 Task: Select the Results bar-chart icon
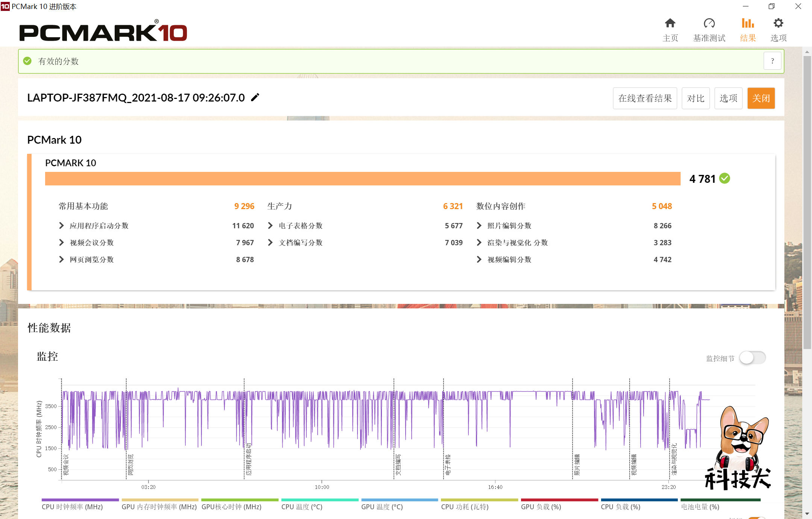point(748,24)
